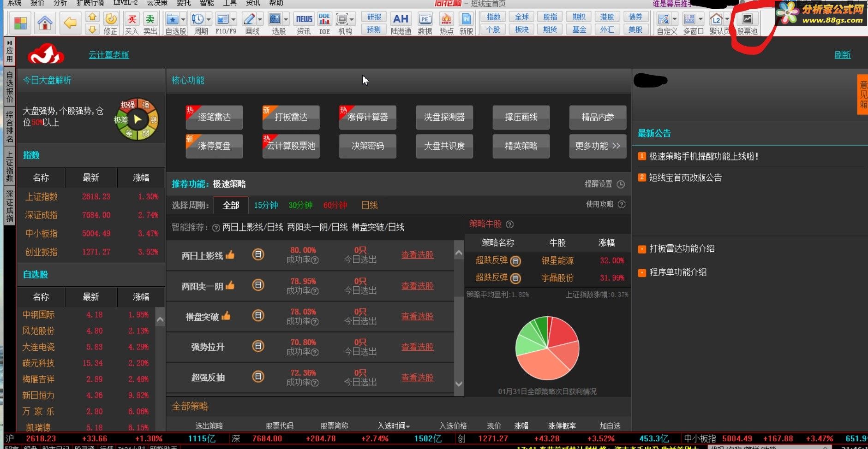Click 查看选股 link for 两日上影线
The width and height of the screenshot is (868, 449).
[x=417, y=255]
